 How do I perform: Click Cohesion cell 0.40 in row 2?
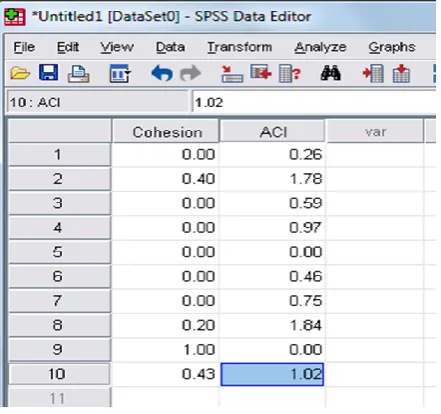[166, 179]
